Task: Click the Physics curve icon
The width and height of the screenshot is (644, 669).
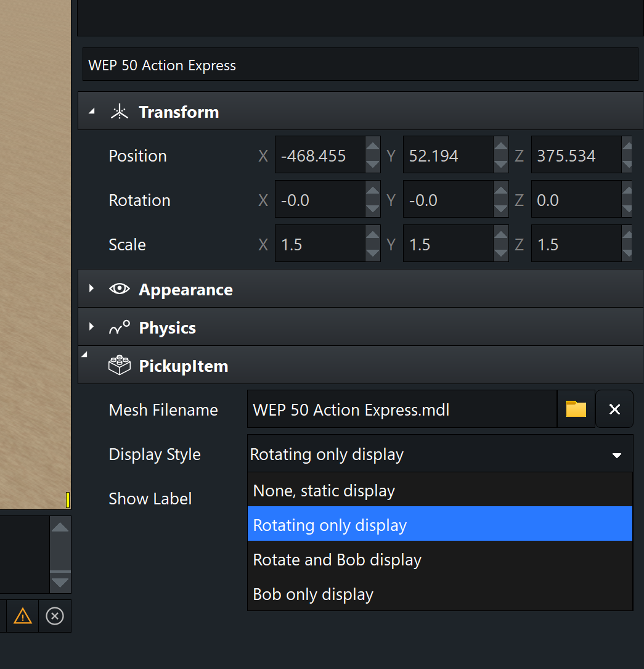Action: pyautogui.click(x=119, y=327)
